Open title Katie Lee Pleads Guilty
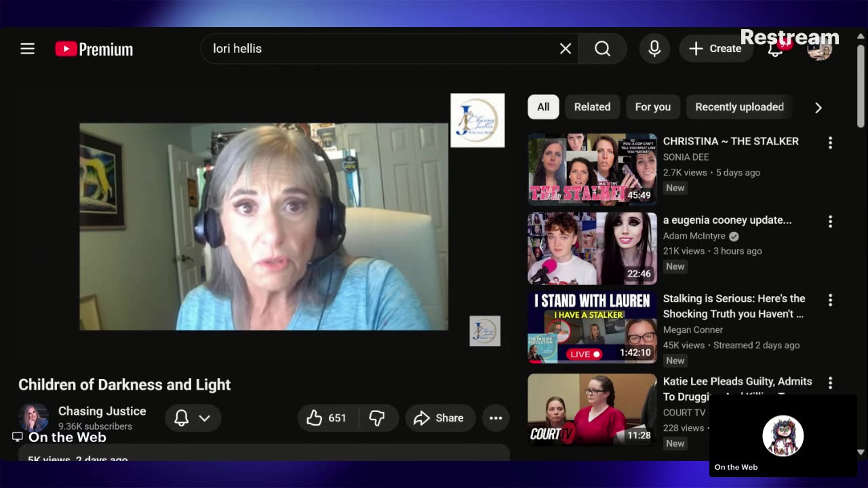The width and height of the screenshot is (868, 488). click(x=737, y=388)
